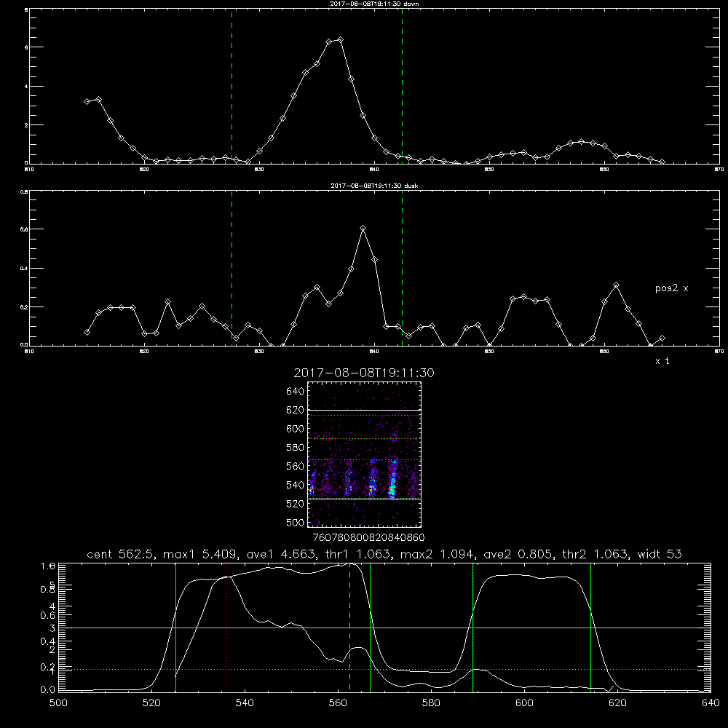This screenshot has width=728, height=728.
Task: Select the "pos2 x" label
Action: tap(671, 288)
